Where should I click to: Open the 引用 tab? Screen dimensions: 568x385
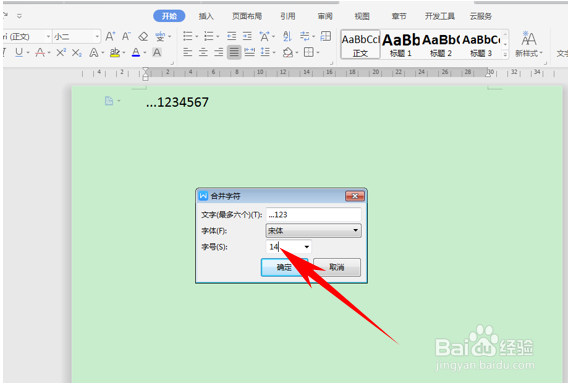[x=288, y=16]
